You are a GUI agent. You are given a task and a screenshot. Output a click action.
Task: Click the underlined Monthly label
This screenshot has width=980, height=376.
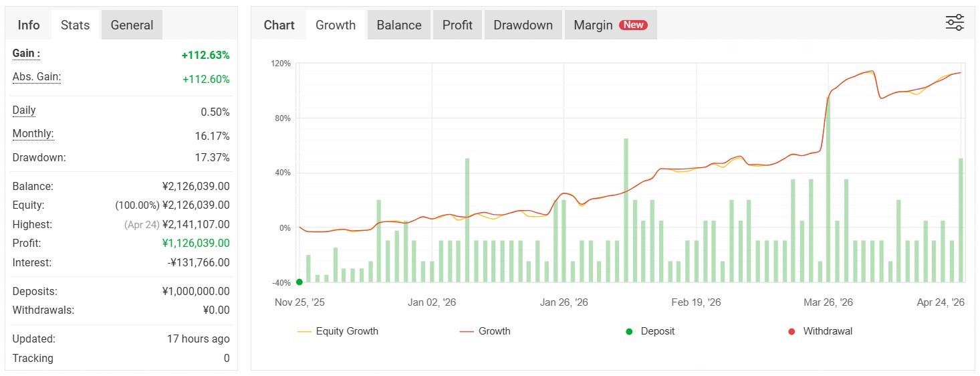click(33, 134)
